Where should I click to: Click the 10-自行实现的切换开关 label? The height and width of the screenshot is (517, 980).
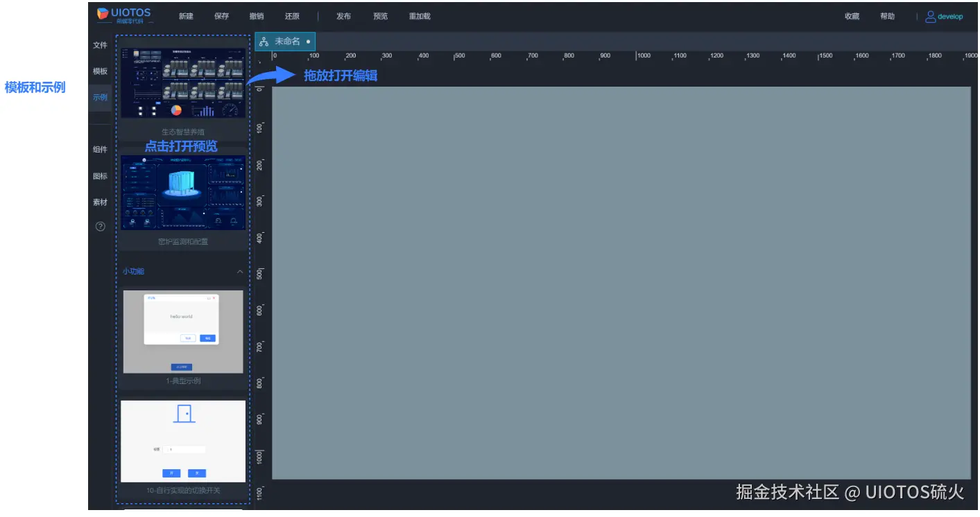[183, 491]
